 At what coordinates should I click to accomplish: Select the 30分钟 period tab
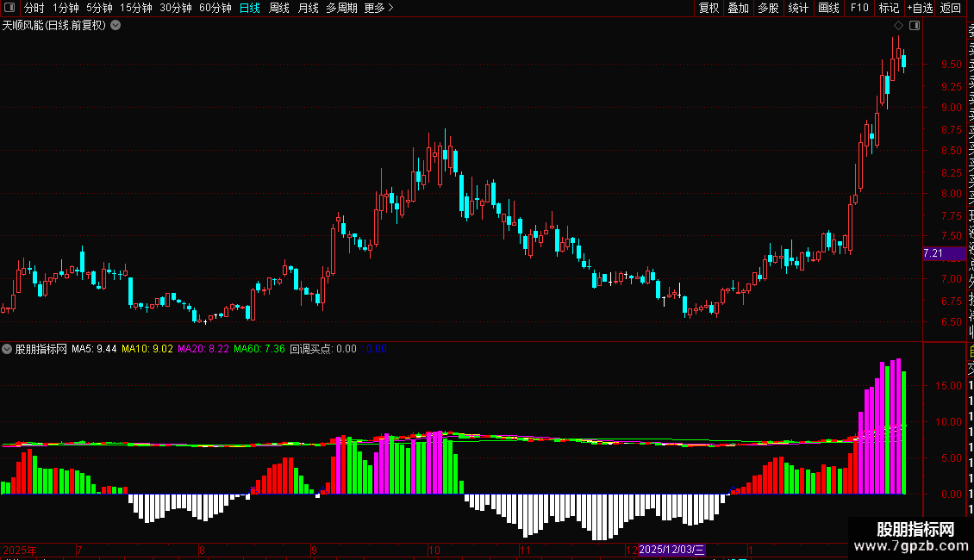(x=176, y=8)
